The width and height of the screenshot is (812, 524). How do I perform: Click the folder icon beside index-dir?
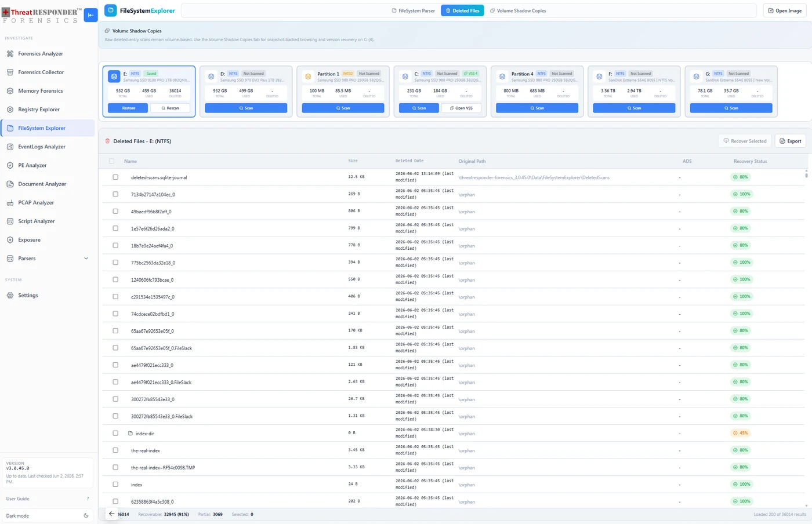(130, 433)
